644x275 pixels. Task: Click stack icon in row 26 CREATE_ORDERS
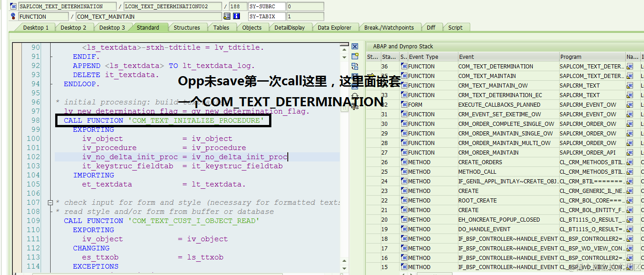pyautogui.click(x=404, y=162)
